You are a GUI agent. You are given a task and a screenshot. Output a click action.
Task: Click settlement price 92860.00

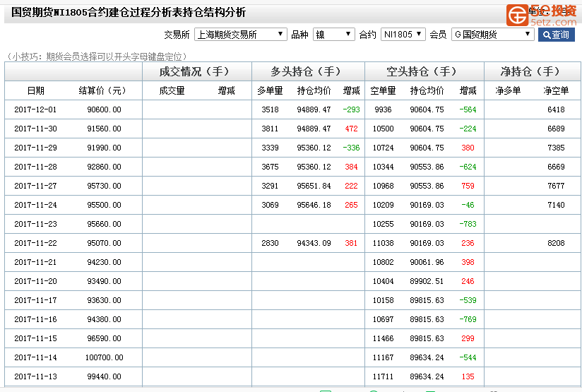pos(105,167)
